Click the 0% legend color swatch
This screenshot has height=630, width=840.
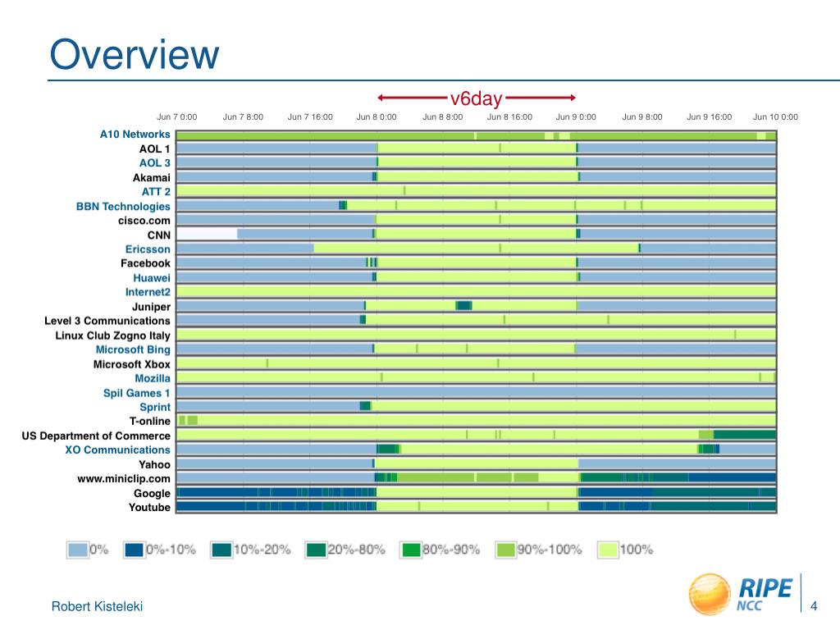point(78,550)
